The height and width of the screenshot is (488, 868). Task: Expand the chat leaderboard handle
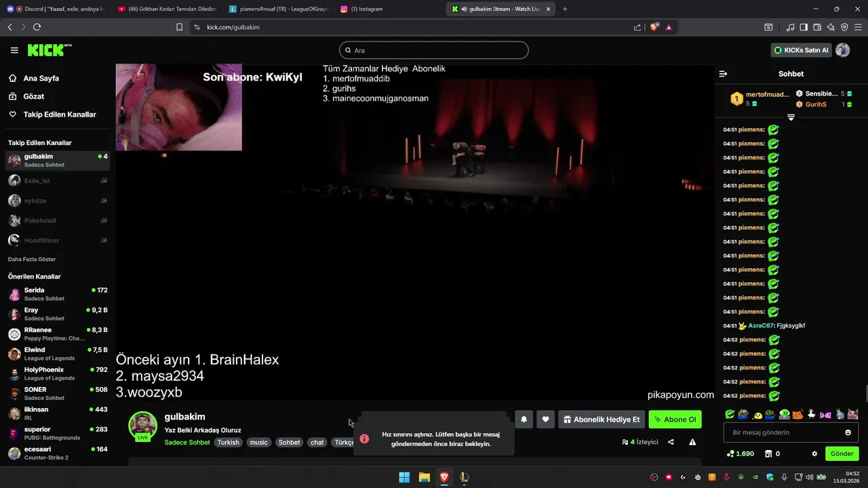pyautogui.click(x=791, y=117)
